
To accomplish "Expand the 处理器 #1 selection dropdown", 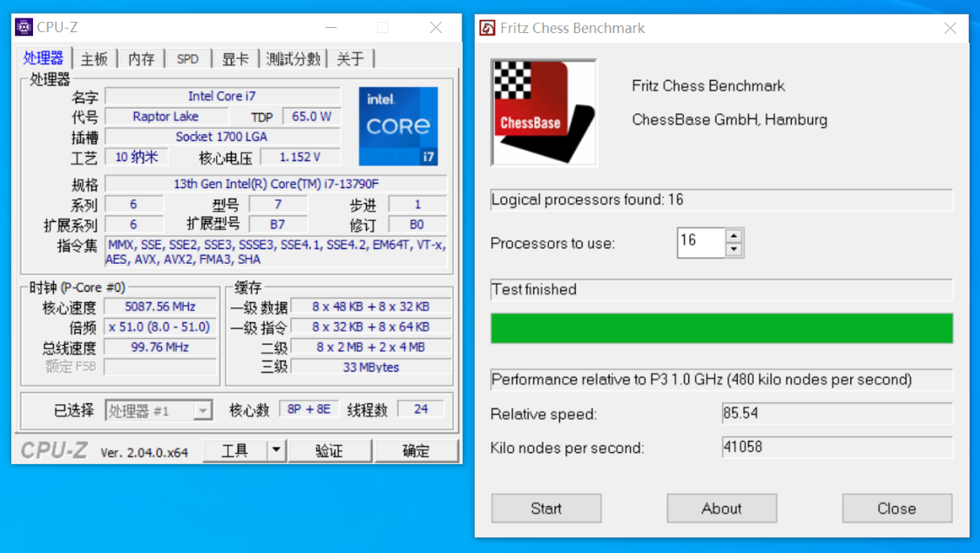I will coord(202,410).
